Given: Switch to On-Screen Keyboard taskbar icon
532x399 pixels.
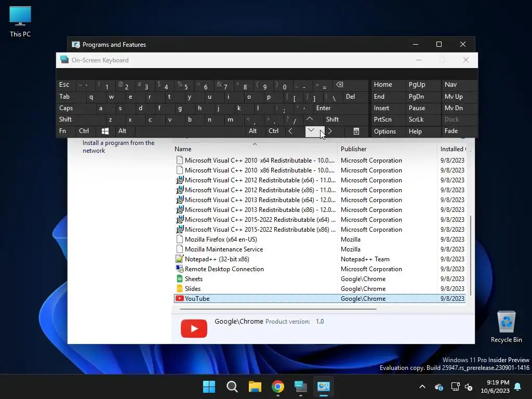Looking at the screenshot, I should point(301,387).
